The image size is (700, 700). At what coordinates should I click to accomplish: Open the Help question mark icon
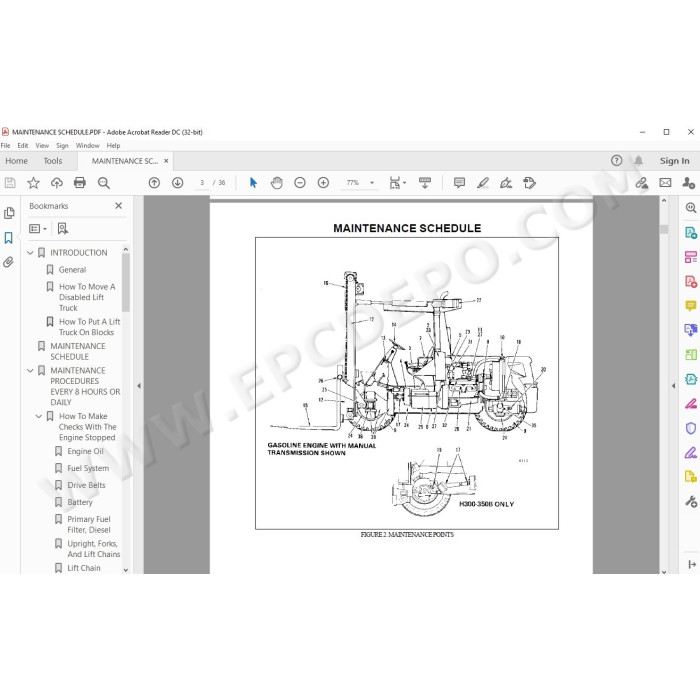point(617,161)
